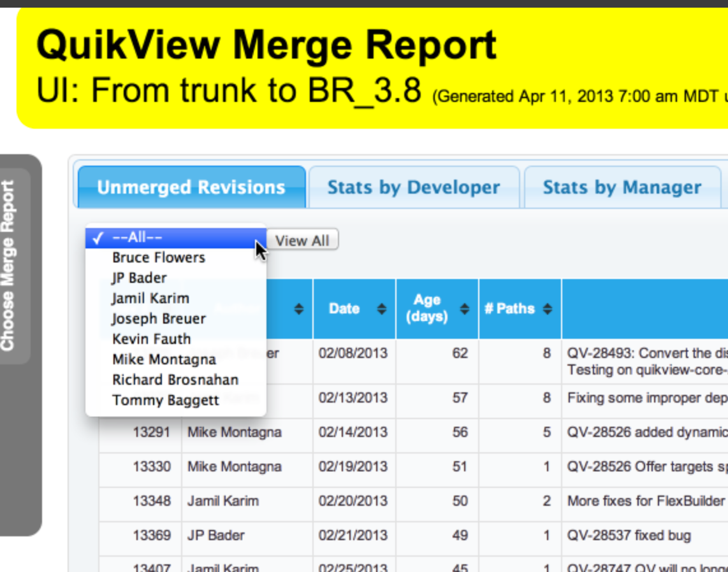This screenshot has height=572, width=728.
Task: Click Jamil Karim in the 13348 row
Action: [x=223, y=501]
